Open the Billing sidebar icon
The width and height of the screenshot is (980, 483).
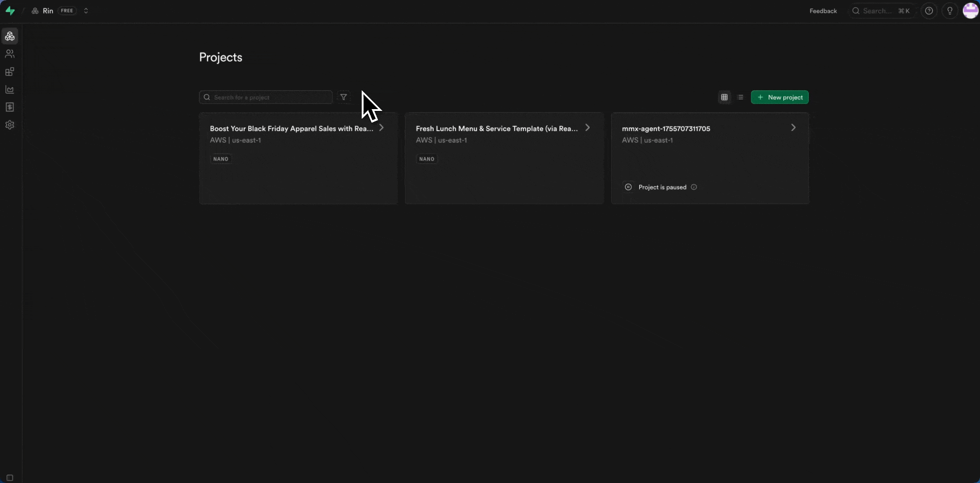(x=10, y=107)
